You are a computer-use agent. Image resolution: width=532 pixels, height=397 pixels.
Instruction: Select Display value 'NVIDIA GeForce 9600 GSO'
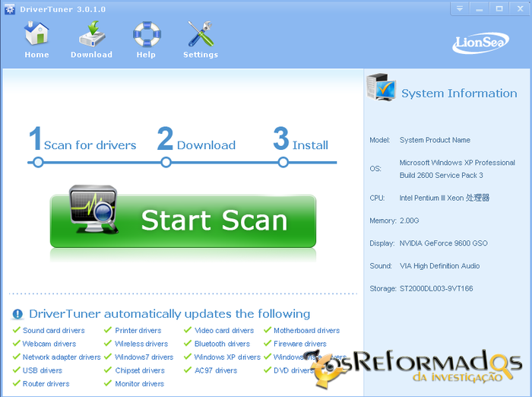(x=443, y=243)
